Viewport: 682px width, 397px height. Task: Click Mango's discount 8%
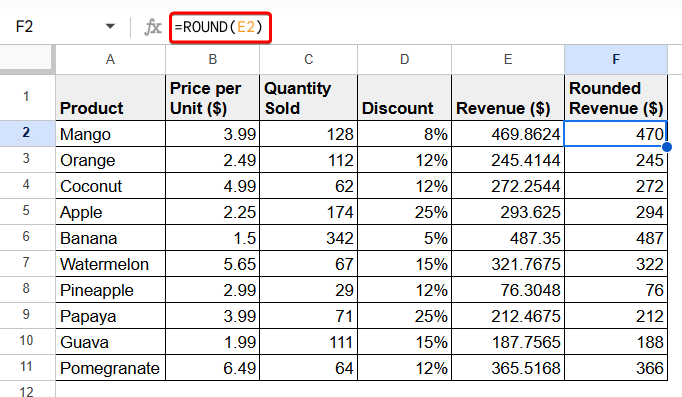click(405, 133)
